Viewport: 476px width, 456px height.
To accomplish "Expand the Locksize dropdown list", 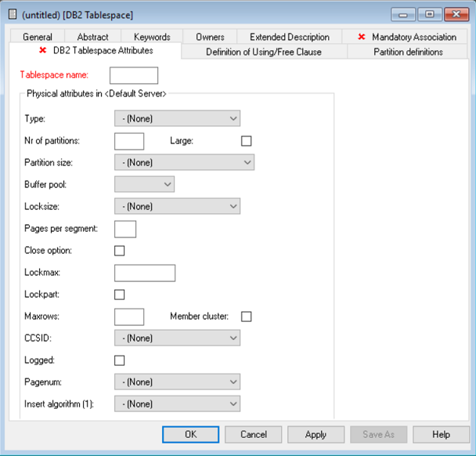I will point(177,206).
